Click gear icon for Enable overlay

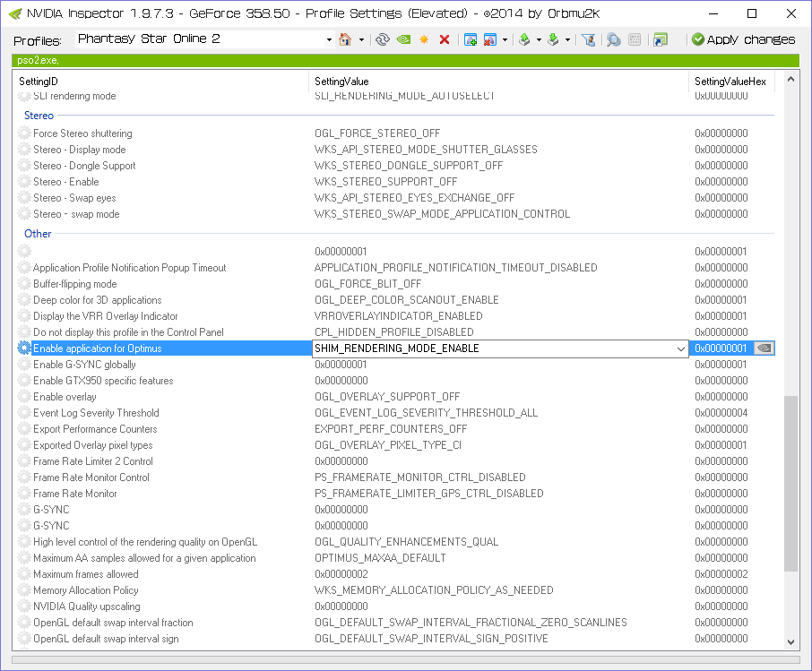24,397
